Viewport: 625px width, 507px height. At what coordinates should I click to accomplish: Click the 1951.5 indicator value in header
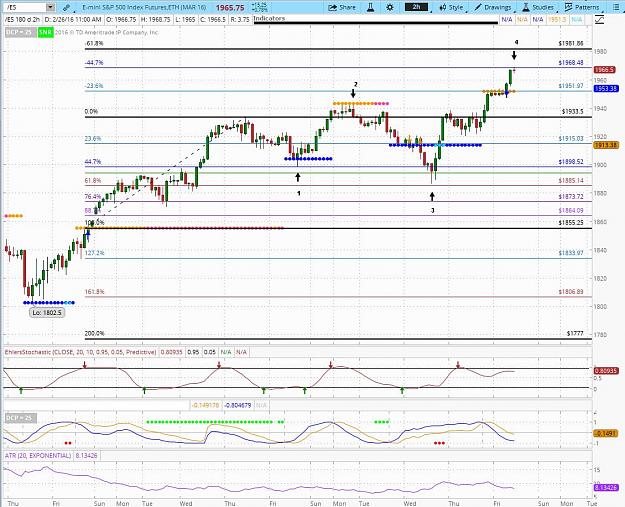tap(557, 19)
